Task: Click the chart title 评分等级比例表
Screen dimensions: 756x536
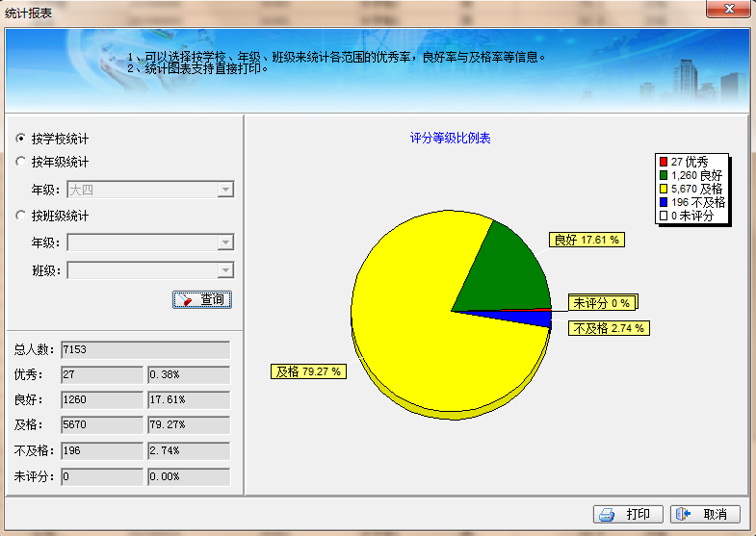Action: click(451, 139)
